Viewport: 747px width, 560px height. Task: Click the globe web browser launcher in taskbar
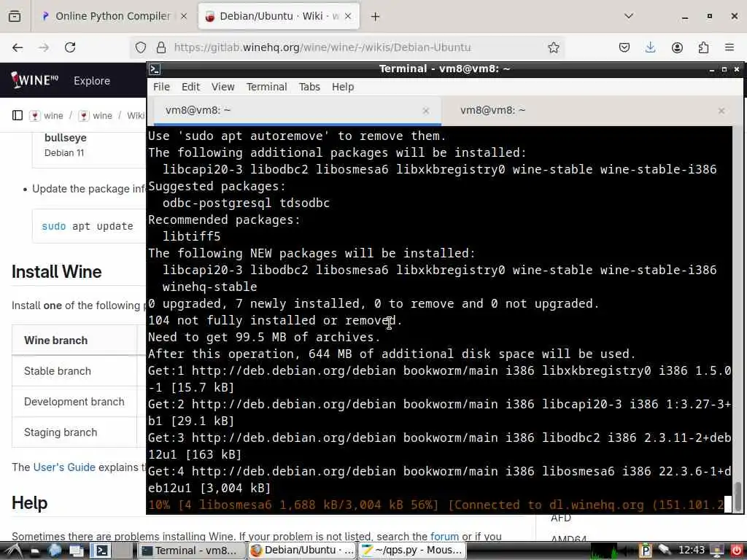point(55,551)
